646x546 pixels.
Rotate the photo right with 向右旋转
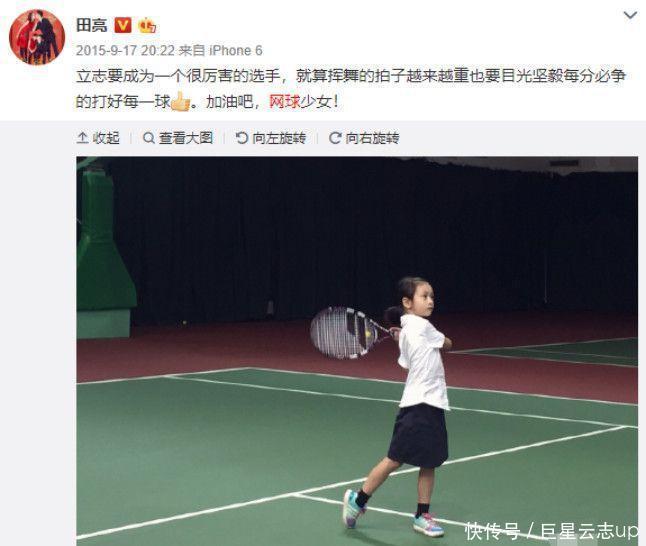point(364,138)
